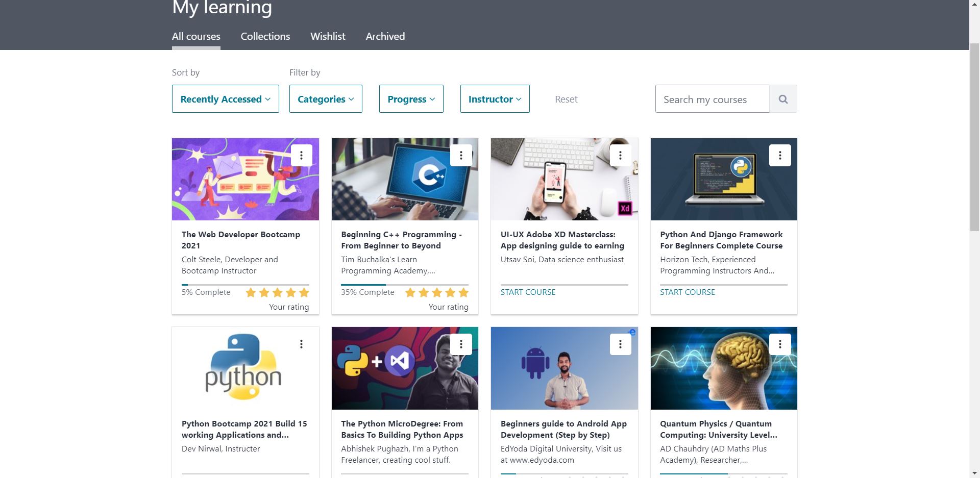Click the search magnifier icon button

783,99
